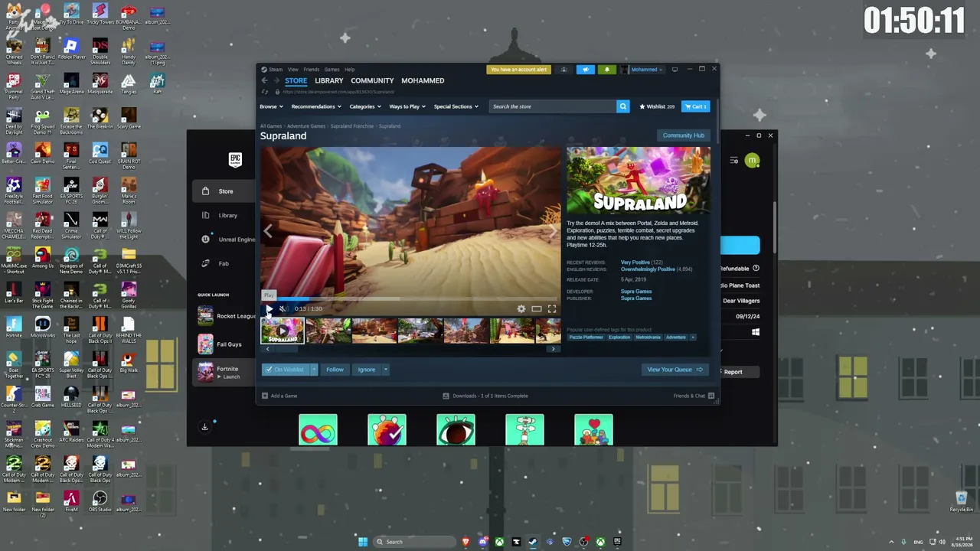Open the Steam cart
Screen dimensions: 980x551
696,106
